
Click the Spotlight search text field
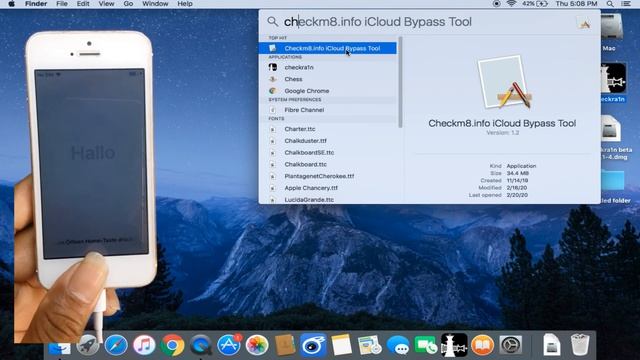(x=427, y=22)
